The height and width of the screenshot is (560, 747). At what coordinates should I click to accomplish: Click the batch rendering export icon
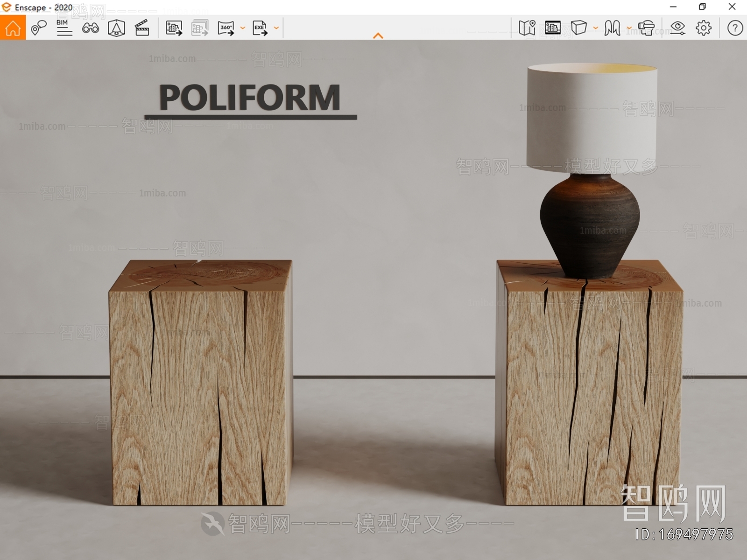click(200, 28)
